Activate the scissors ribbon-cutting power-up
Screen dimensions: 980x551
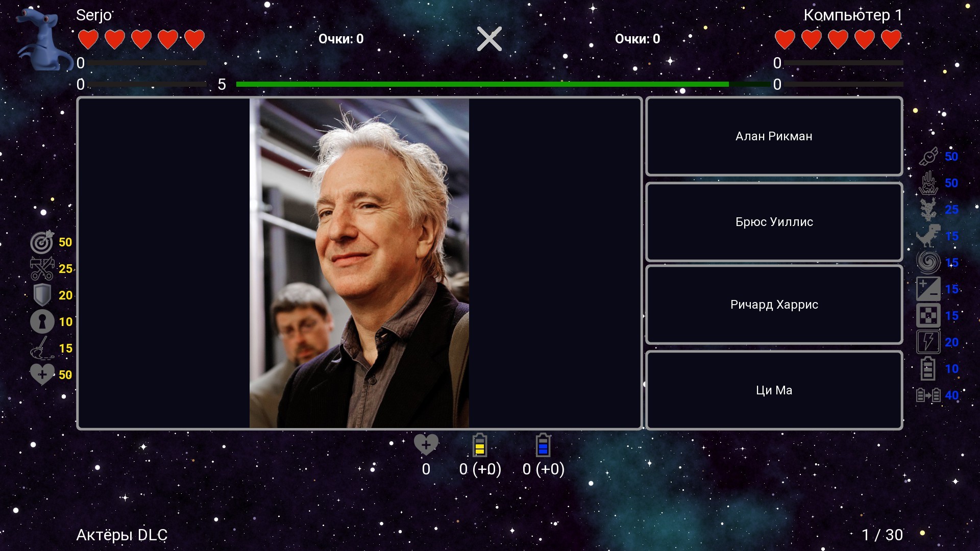tap(42, 269)
